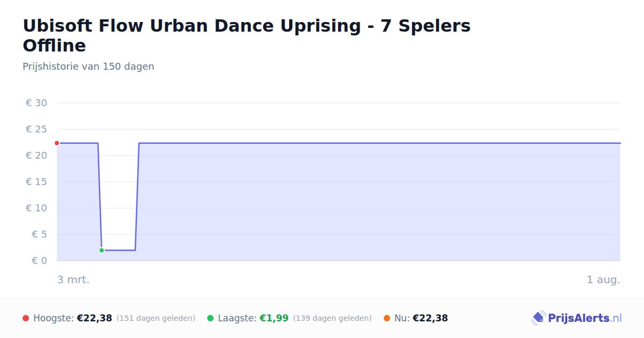The width and height of the screenshot is (644, 338).
Task: Select the red Hoogste legend dot
Action: [x=26, y=318]
